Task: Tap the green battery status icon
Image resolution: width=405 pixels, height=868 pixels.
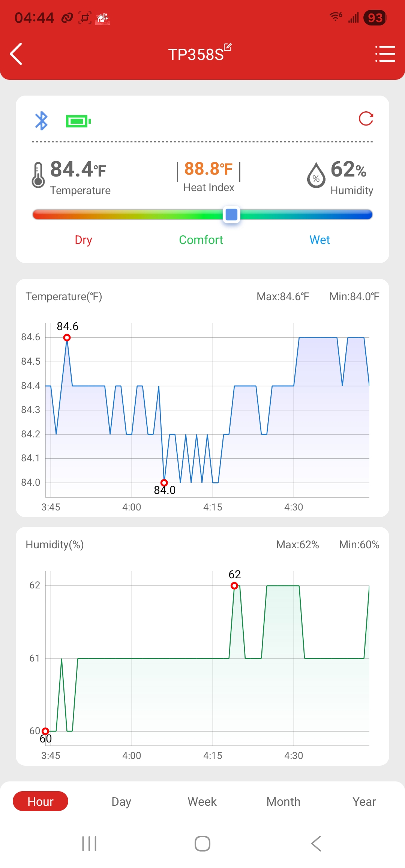Action: pos(78,121)
